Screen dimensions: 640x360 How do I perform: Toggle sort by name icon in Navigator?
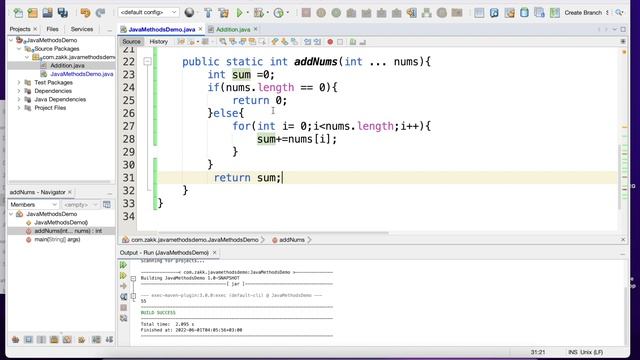pos(96,339)
